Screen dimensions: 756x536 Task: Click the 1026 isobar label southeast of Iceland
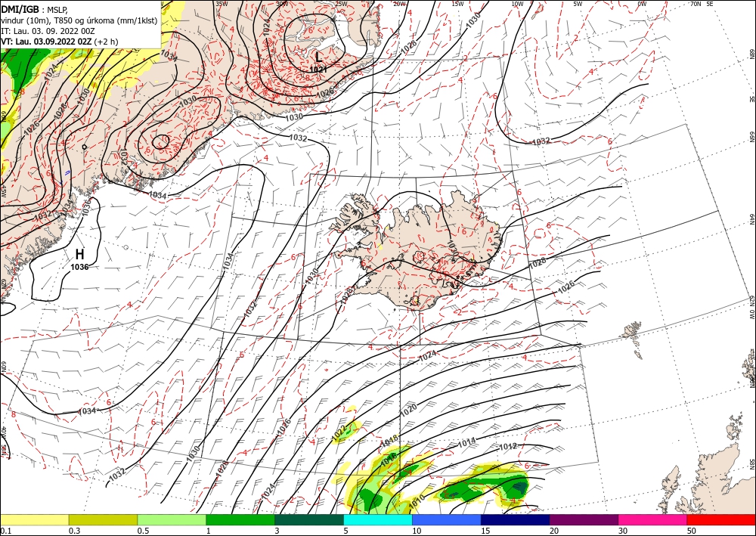click(x=566, y=288)
